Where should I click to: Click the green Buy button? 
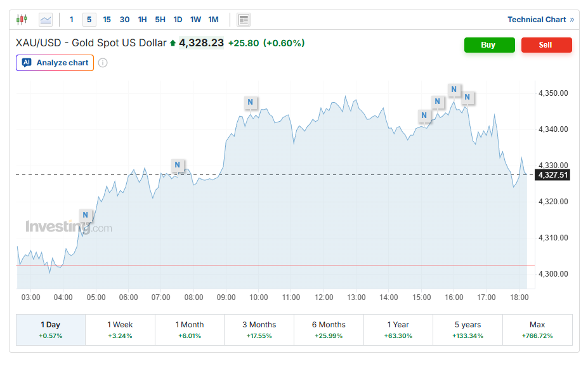(x=489, y=45)
